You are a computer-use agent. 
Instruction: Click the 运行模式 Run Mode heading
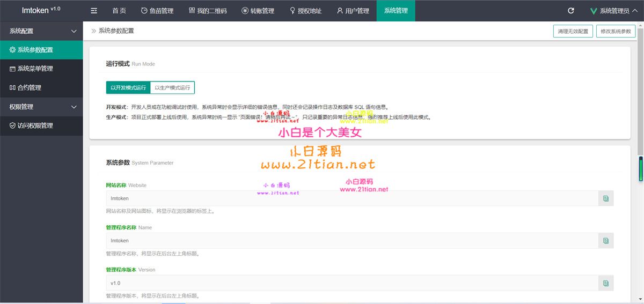(130, 63)
